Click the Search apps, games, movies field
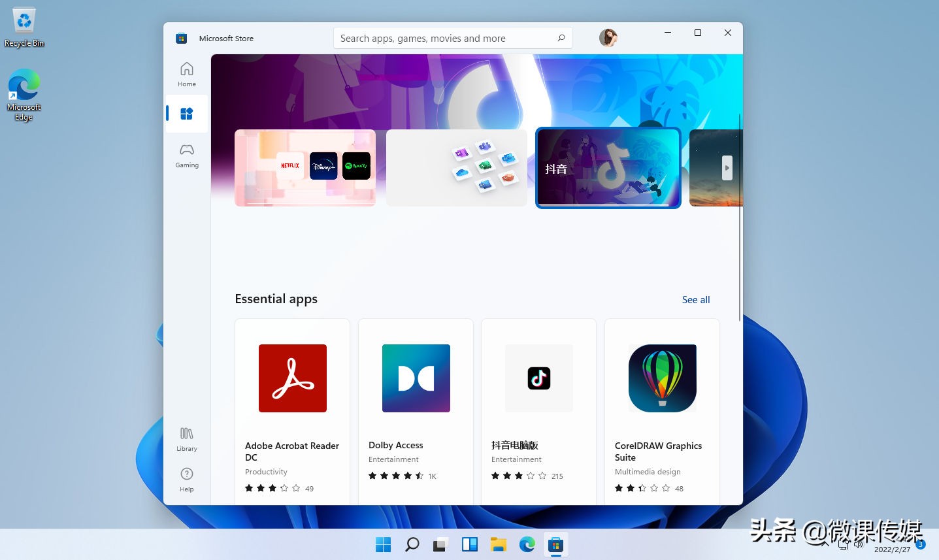The image size is (939, 560). (444, 38)
